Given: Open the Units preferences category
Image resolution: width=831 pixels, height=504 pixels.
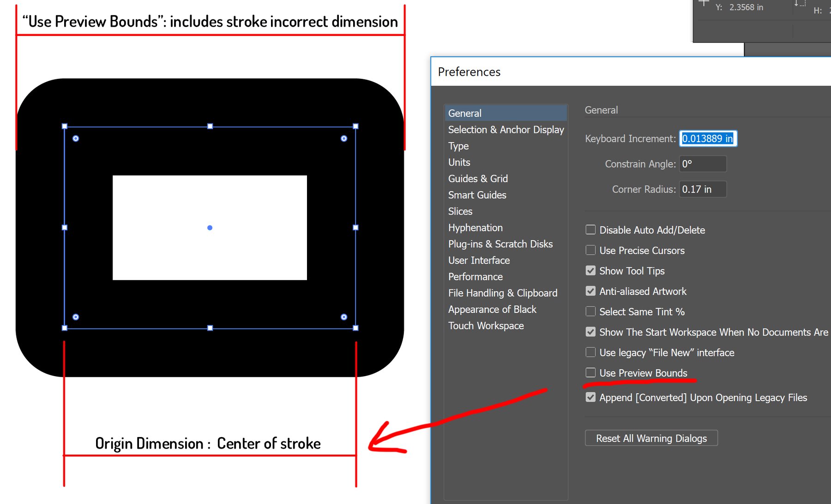Looking at the screenshot, I should click(x=459, y=162).
